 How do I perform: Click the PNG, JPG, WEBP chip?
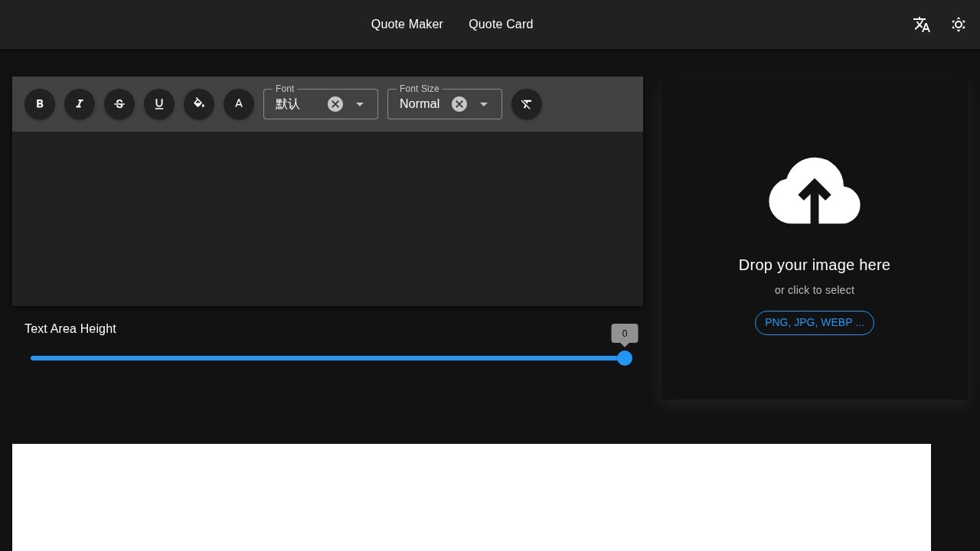point(815,323)
